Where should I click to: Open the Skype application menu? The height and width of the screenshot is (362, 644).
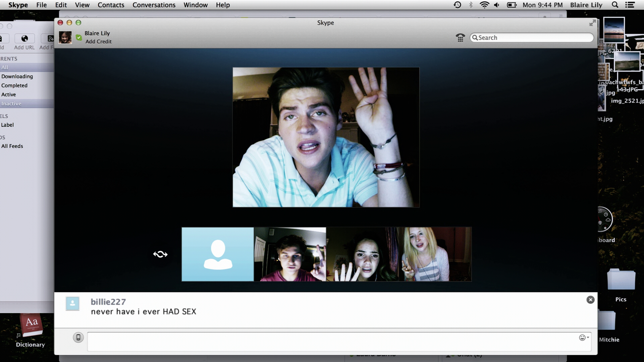[18, 5]
